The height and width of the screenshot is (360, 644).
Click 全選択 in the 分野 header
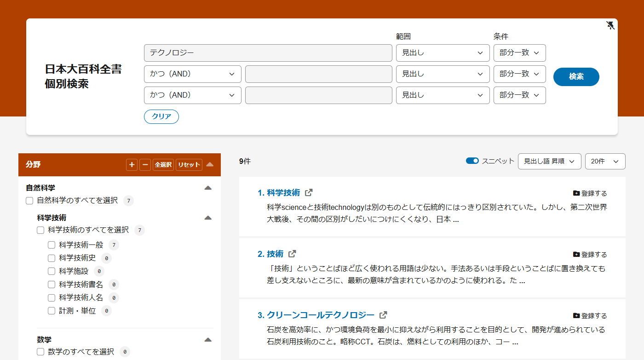163,165
